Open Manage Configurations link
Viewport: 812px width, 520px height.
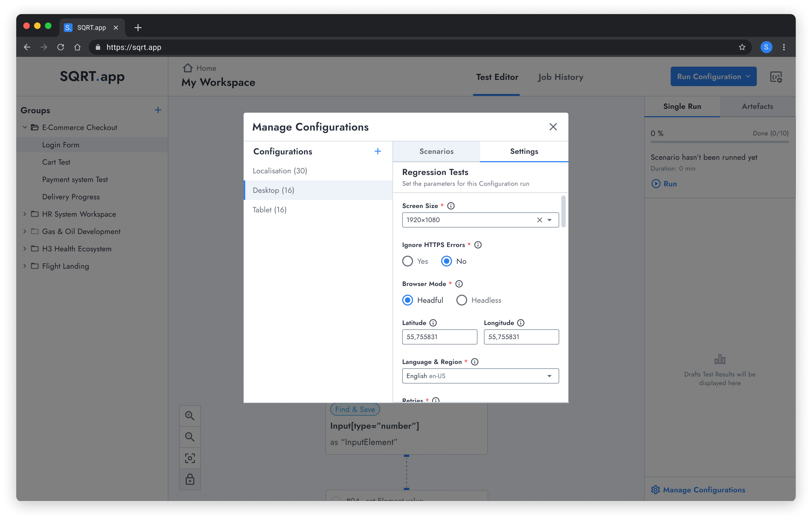704,490
